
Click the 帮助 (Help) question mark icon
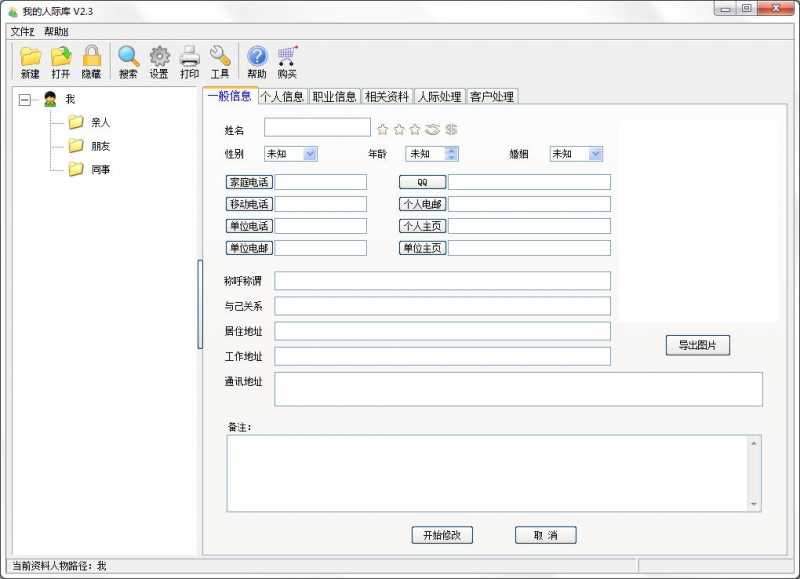[255, 60]
